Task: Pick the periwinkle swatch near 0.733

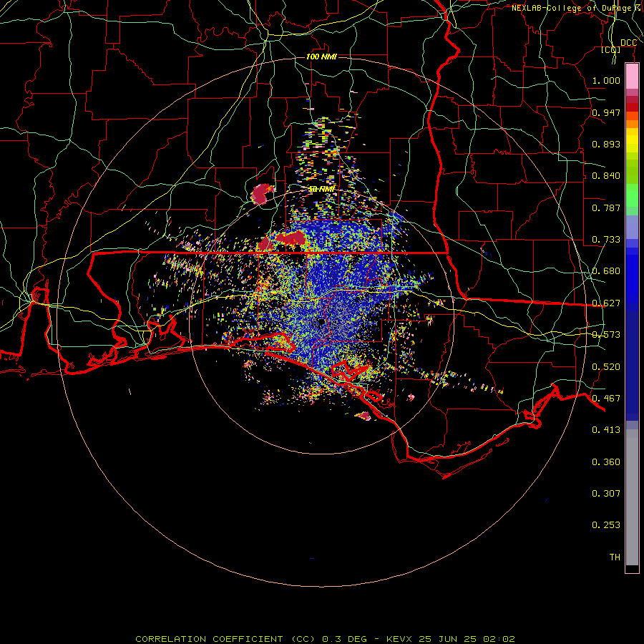Action: [632, 227]
